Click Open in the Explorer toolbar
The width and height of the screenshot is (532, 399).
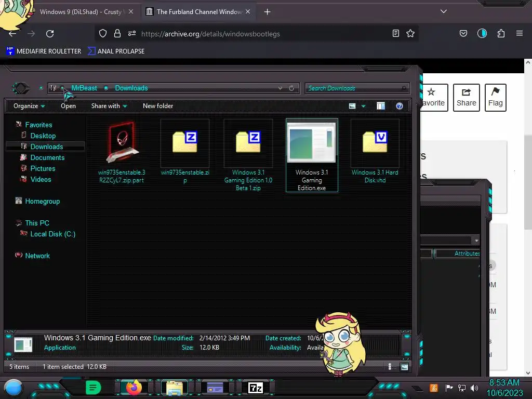(x=68, y=106)
